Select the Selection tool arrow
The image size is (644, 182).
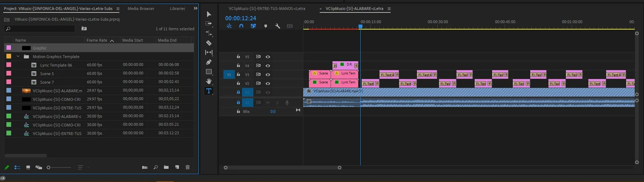click(209, 14)
